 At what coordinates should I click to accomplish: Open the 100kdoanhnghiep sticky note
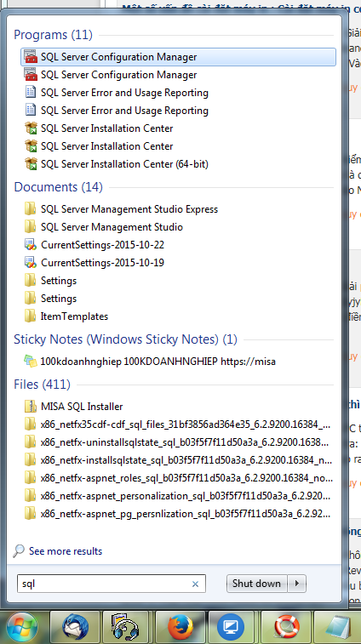pyautogui.click(x=178, y=362)
